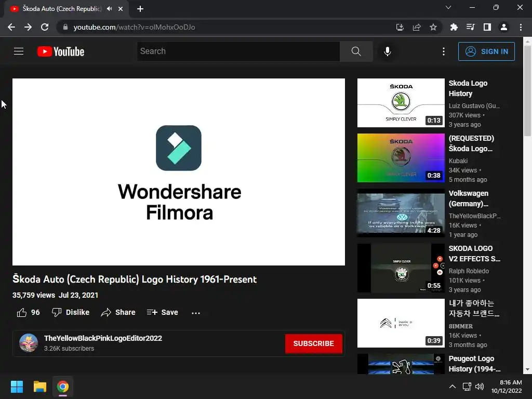Like the video with thumbs up
The width and height of the screenshot is (532, 399).
click(x=28, y=312)
